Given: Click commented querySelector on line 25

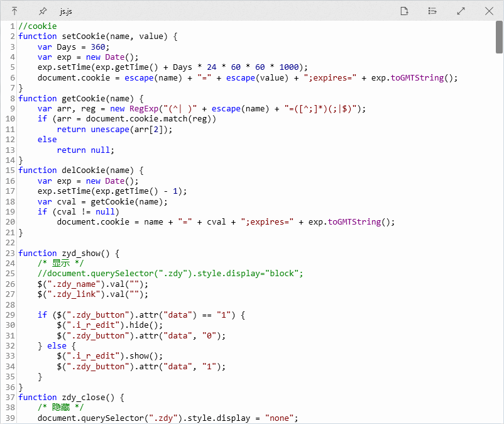Looking at the screenshot, I should click(170, 274).
